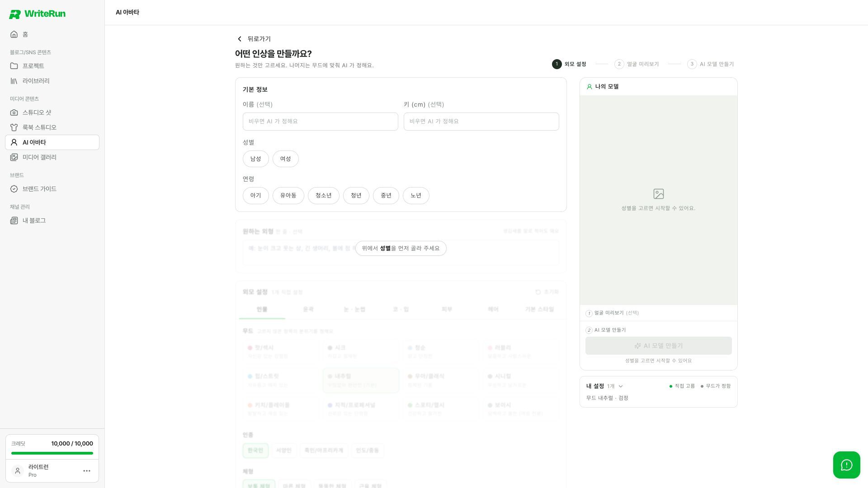Image resolution: width=868 pixels, height=488 pixels.
Task: Click the 나의 모델 person icon
Action: (x=589, y=87)
